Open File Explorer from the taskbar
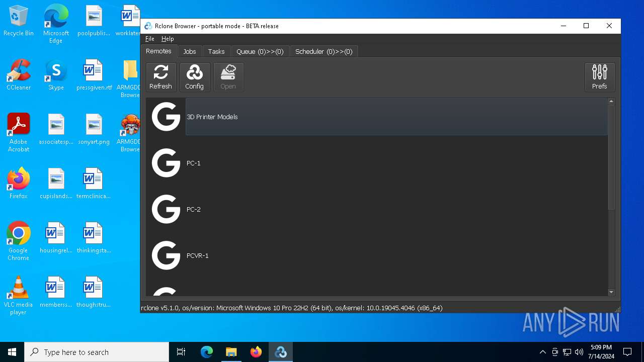The image size is (644, 362). (231, 352)
